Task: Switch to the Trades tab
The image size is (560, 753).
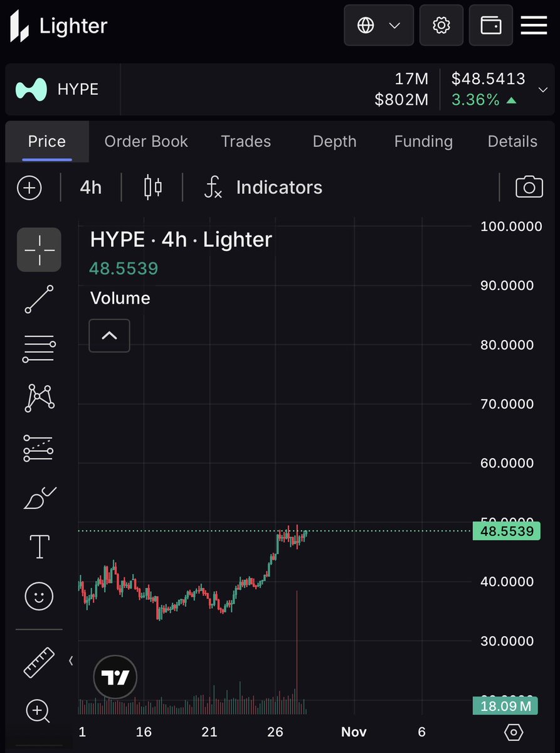Action: (246, 142)
